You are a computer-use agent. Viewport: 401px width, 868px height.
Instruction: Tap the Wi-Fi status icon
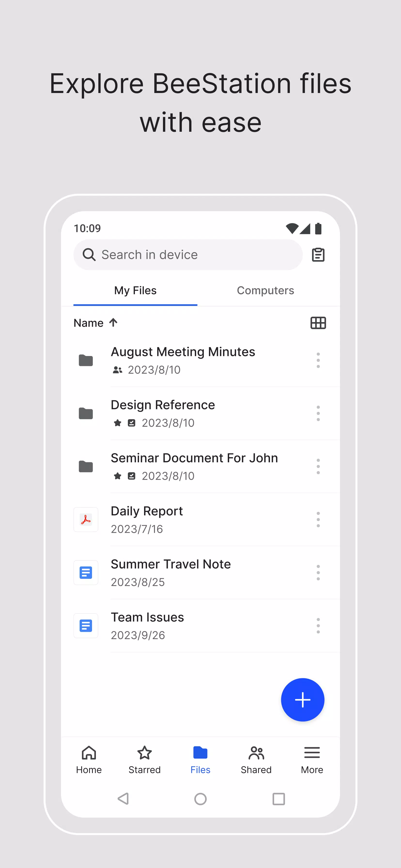[292, 228]
